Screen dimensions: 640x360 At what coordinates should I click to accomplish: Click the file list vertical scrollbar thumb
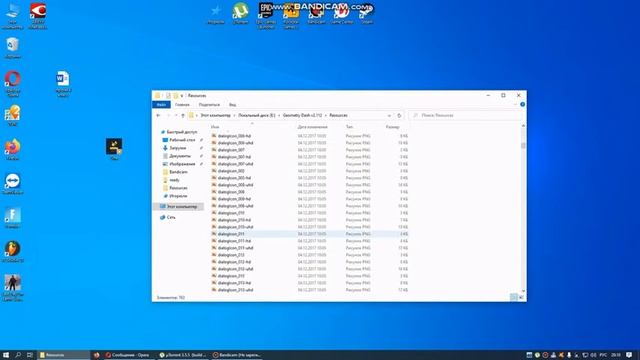coord(523,145)
